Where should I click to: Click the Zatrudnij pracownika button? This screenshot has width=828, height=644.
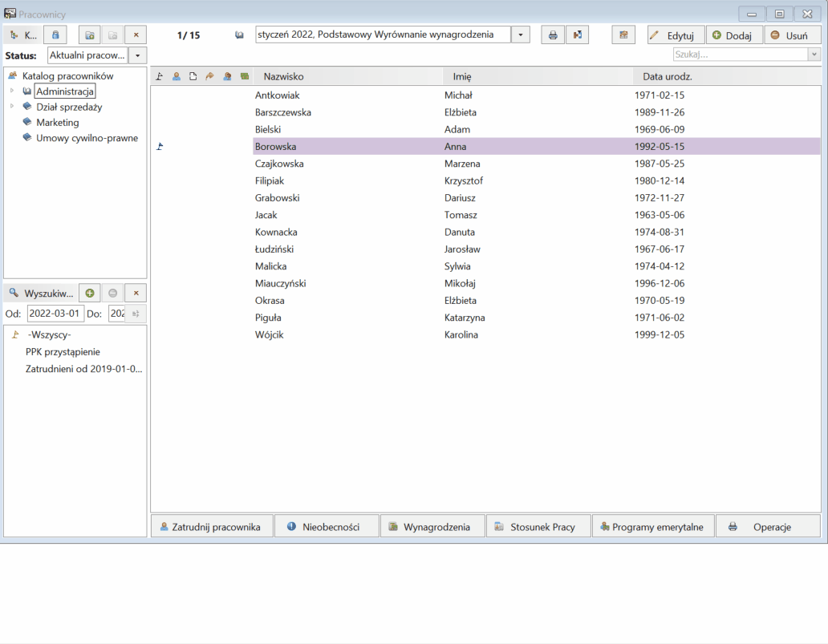click(x=213, y=526)
